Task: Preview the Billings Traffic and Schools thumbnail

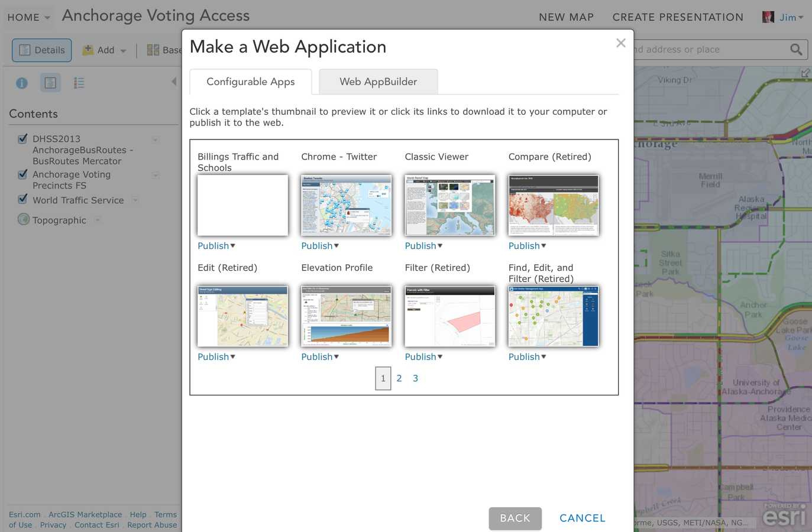Action: coord(243,205)
